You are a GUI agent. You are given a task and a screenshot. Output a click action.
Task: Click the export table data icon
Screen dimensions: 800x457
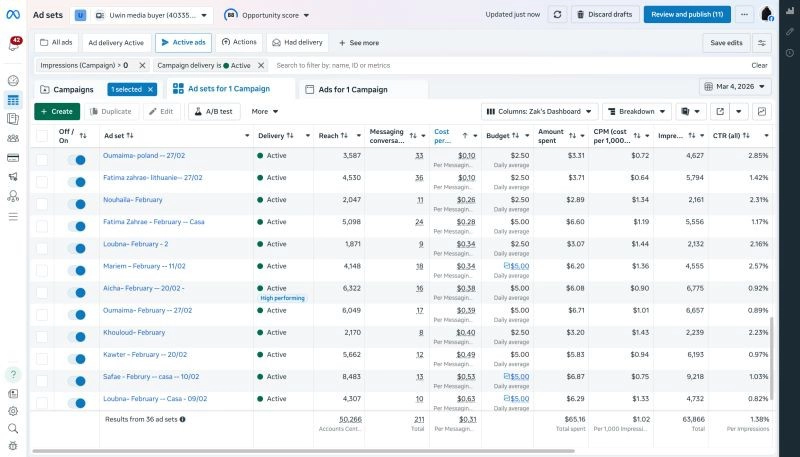[720, 112]
